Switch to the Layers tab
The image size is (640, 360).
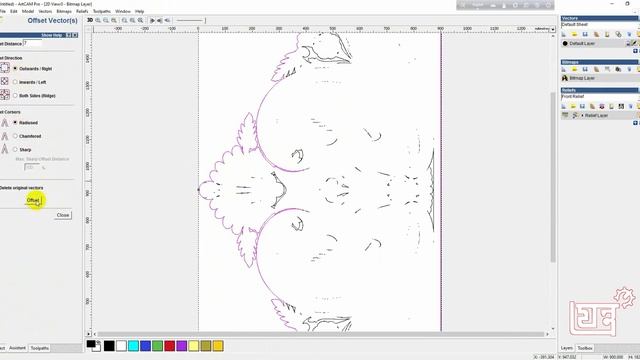click(567, 348)
